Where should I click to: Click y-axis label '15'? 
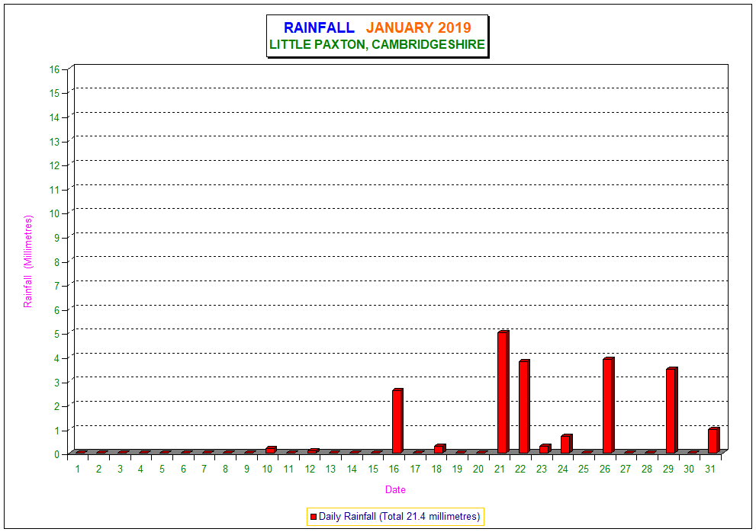coord(54,93)
